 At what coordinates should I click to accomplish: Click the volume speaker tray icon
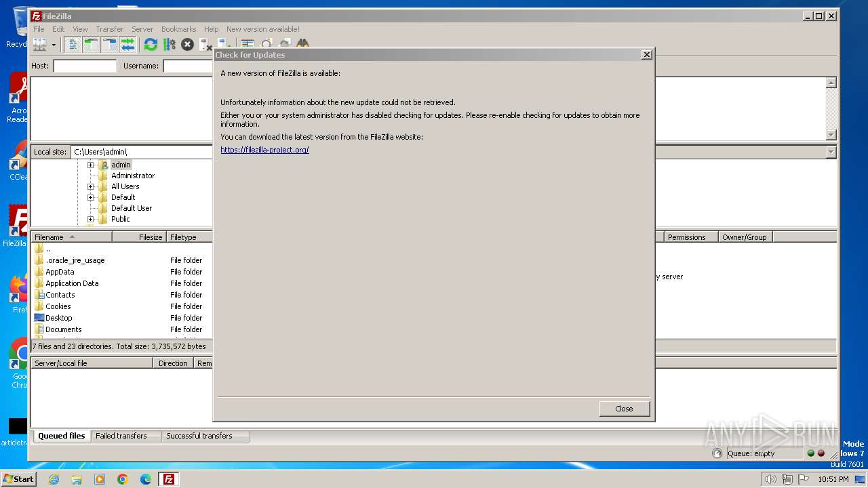(770, 479)
